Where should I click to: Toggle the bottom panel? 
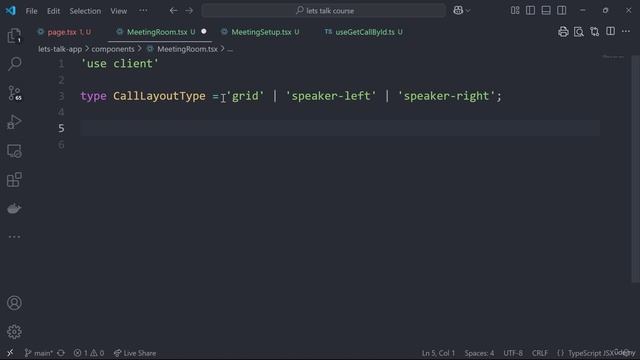click(x=546, y=11)
